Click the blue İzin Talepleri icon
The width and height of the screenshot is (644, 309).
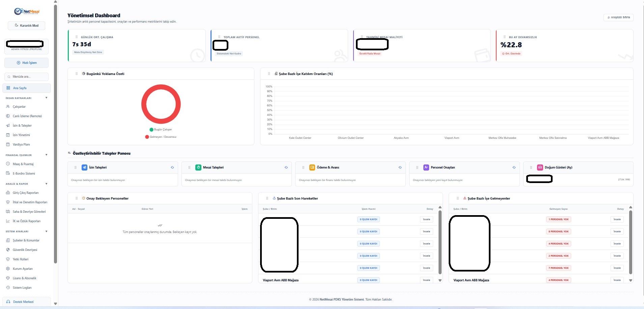point(84,168)
